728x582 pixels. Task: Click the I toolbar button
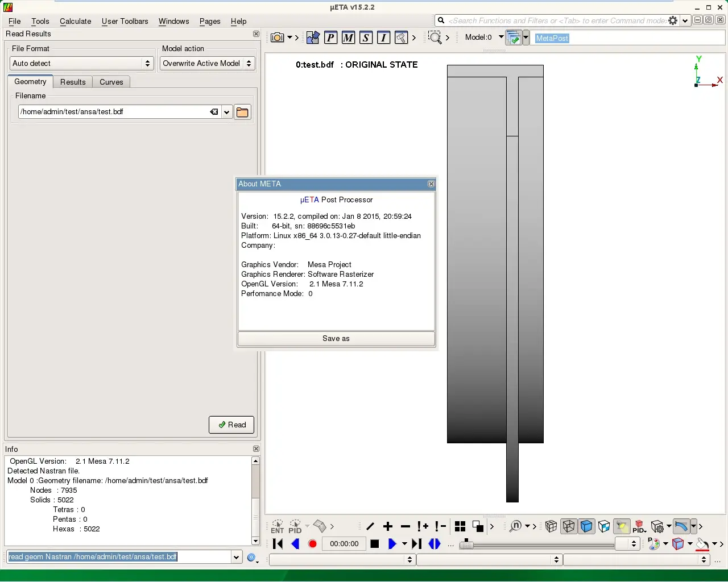383,38
